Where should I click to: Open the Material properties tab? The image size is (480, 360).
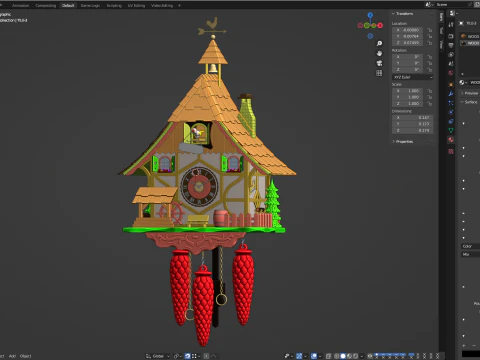451,139
